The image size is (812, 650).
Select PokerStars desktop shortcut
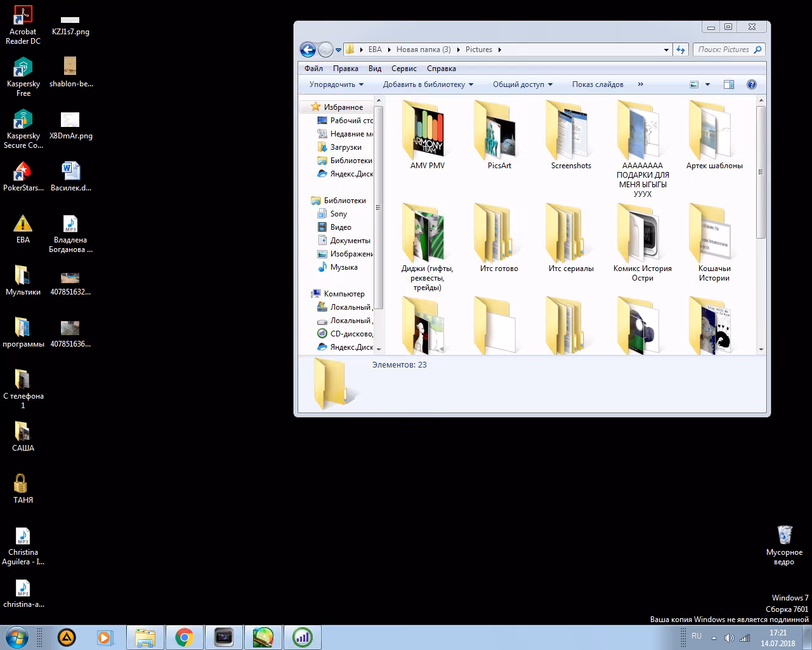pyautogui.click(x=23, y=176)
